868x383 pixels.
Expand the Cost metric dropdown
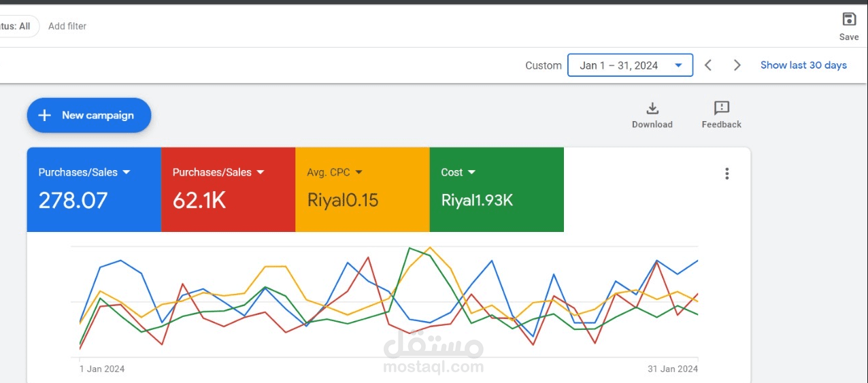(471, 173)
